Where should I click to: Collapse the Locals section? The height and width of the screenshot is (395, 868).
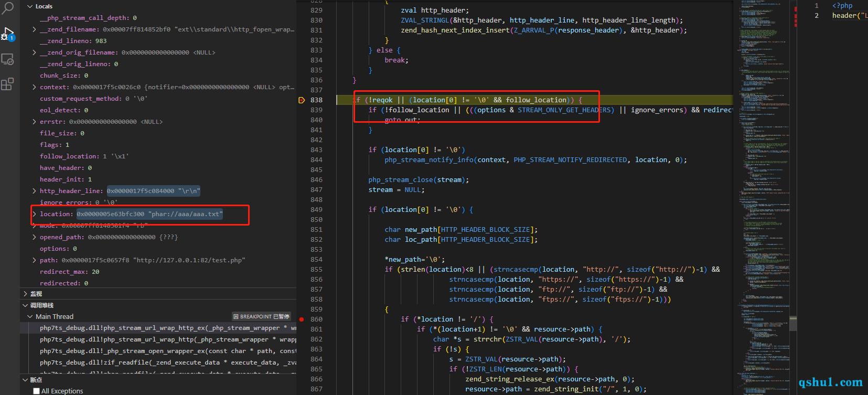pos(29,6)
